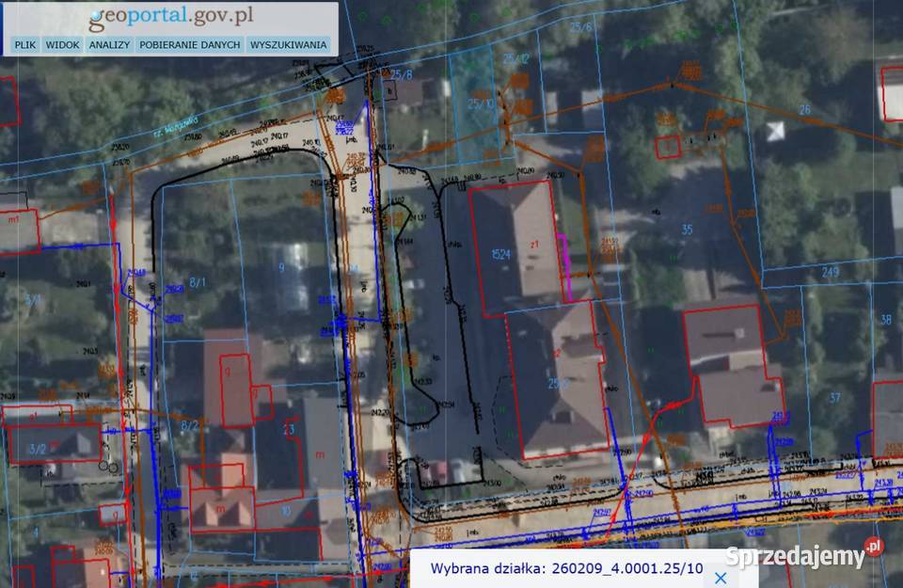Click parcel 9 with the greenhouse

282,268
